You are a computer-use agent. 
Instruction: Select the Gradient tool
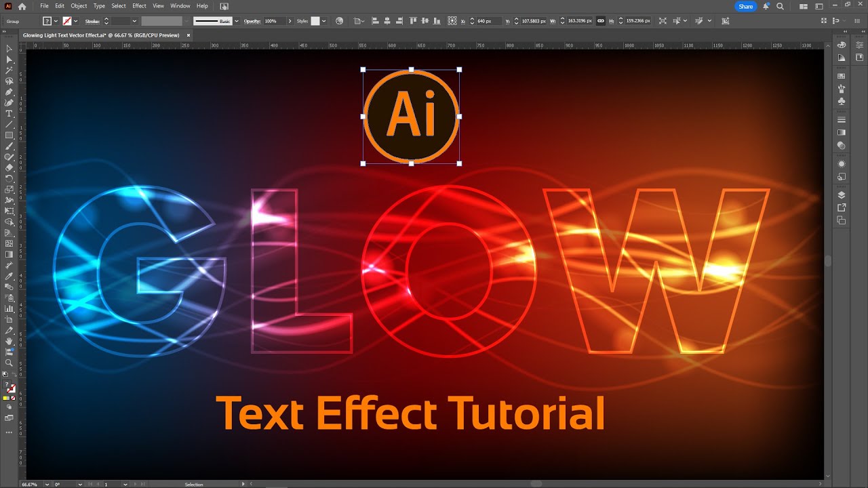coord(9,254)
